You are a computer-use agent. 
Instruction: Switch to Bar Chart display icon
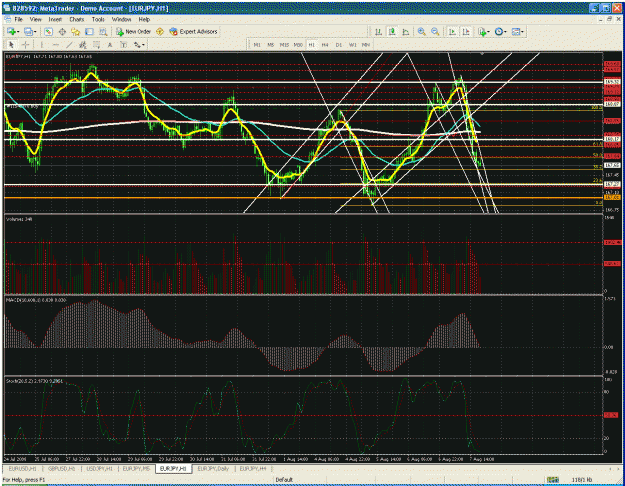click(x=378, y=31)
